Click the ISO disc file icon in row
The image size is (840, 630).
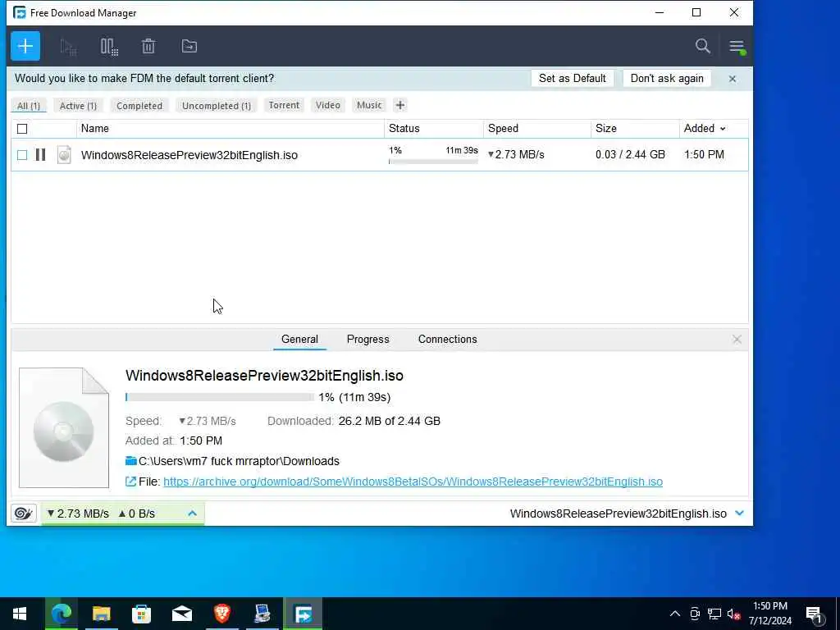pyautogui.click(x=64, y=155)
